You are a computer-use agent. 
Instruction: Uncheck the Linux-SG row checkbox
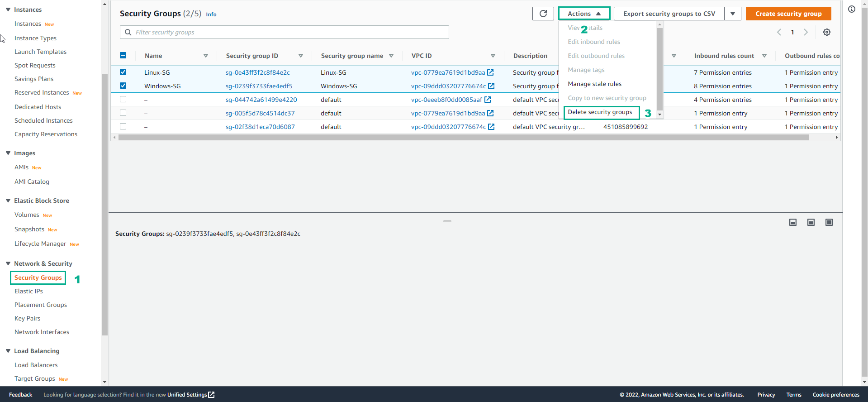coord(123,72)
